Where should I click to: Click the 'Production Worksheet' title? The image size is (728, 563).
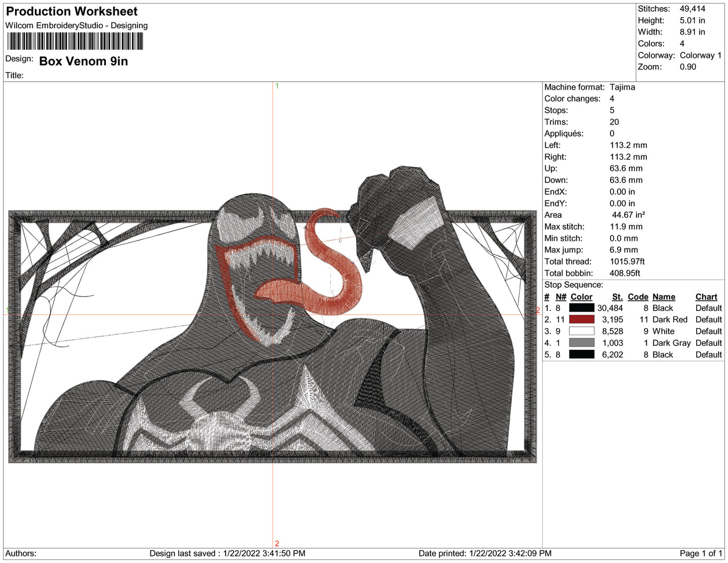click(x=72, y=12)
